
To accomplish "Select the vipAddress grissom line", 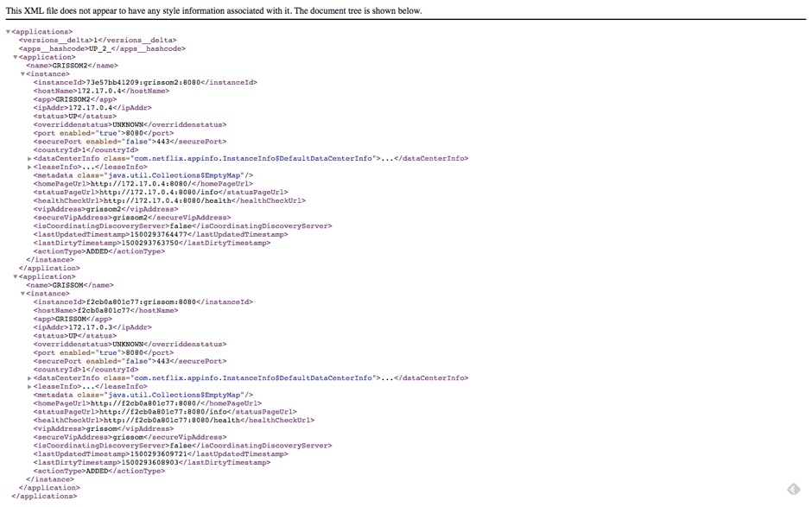I will point(104,428).
